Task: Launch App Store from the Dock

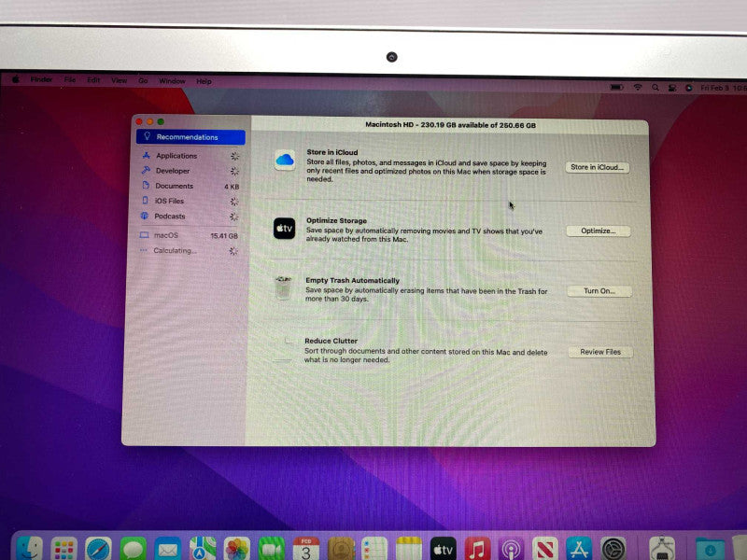Action: click(x=579, y=549)
